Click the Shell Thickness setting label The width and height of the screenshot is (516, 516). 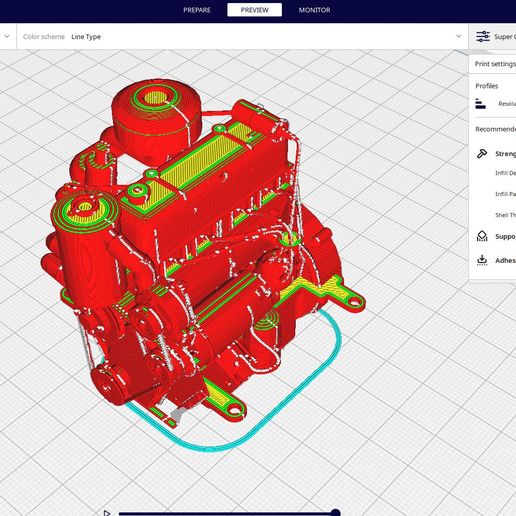[x=505, y=215]
